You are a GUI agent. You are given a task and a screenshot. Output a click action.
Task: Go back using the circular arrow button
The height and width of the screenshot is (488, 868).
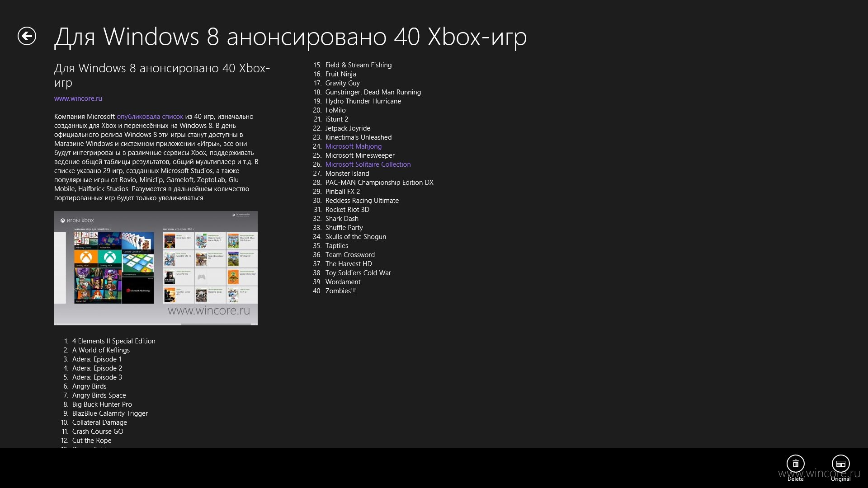(x=27, y=36)
